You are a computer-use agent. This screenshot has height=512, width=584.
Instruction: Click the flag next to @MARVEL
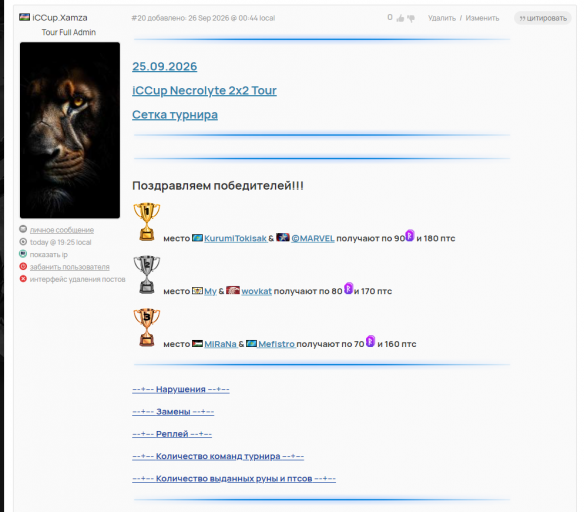click(x=283, y=237)
